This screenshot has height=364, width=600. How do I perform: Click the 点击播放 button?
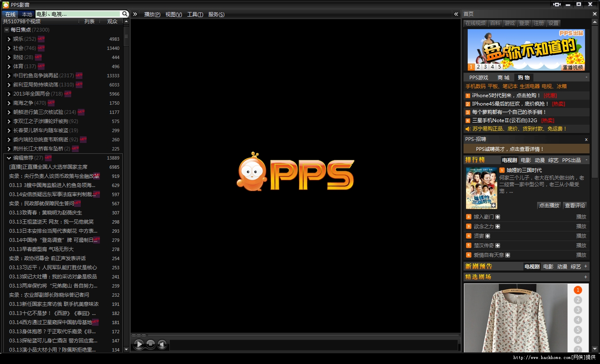click(549, 206)
